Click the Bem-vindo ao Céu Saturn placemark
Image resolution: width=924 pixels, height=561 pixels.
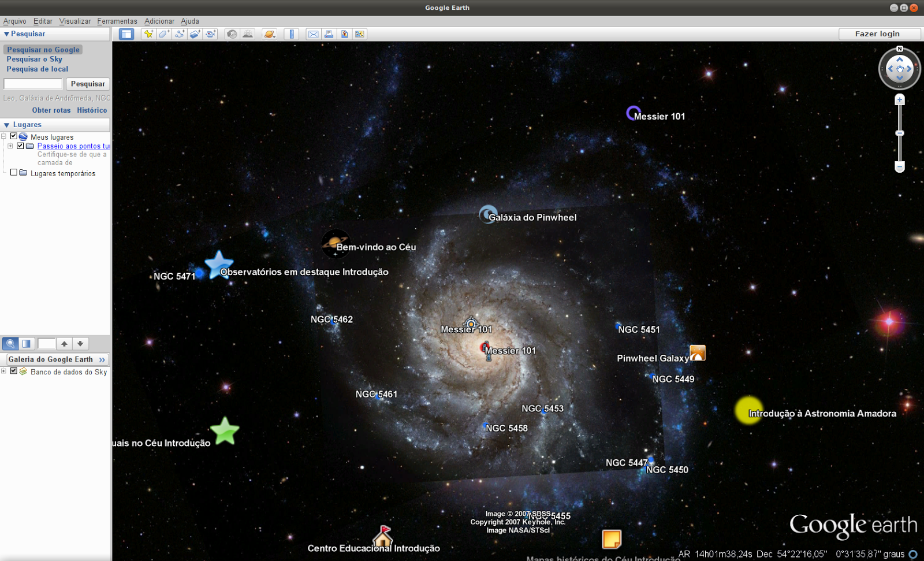(x=336, y=244)
